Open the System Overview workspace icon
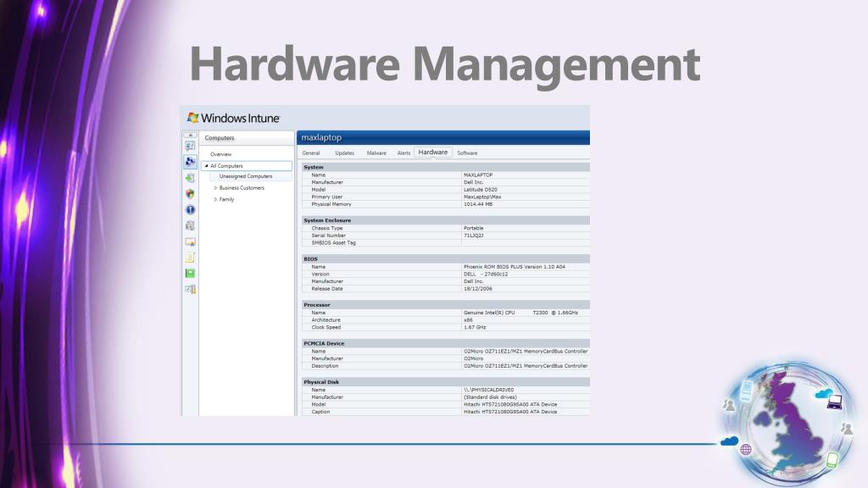 click(x=190, y=146)
